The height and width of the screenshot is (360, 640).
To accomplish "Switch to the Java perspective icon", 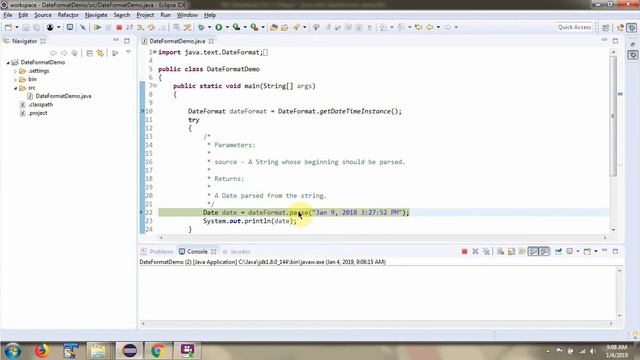I will click(x=620, y=27).
